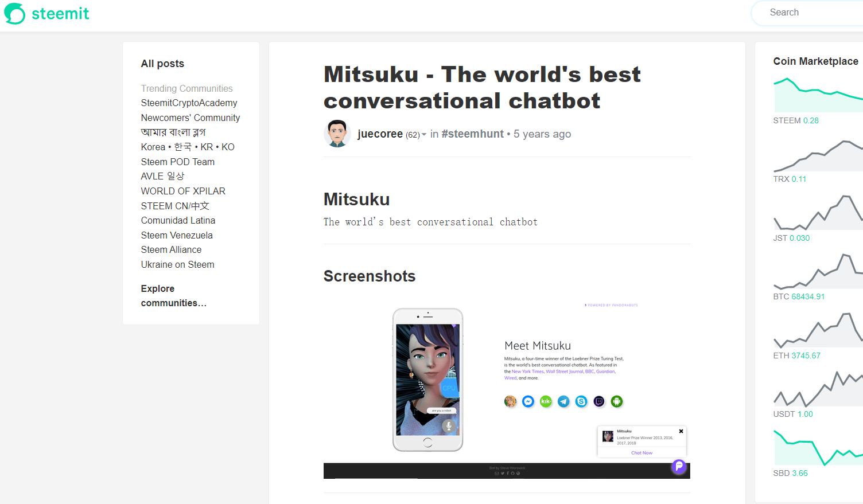Viewport: 863px width, 504px height.
Task: Open the Steem POD Team community
Action: pyautogui.click(x=178, y=162)
